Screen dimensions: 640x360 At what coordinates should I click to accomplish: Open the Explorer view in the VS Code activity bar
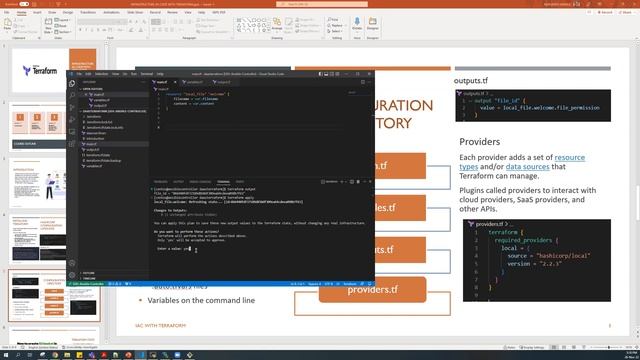tap(72, 83)
